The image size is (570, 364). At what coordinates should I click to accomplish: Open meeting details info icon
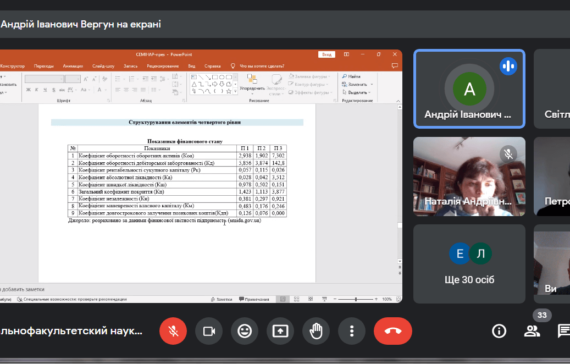coord(499,331)
